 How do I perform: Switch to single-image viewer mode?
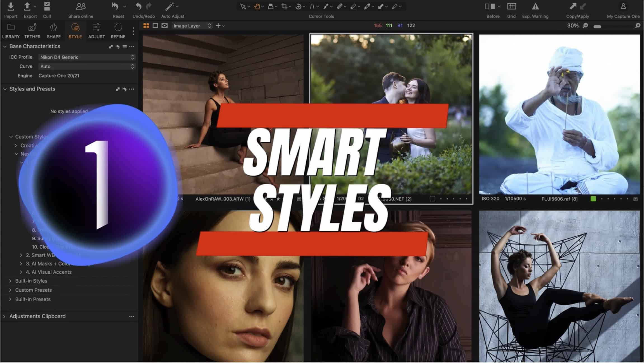point(155,26)
